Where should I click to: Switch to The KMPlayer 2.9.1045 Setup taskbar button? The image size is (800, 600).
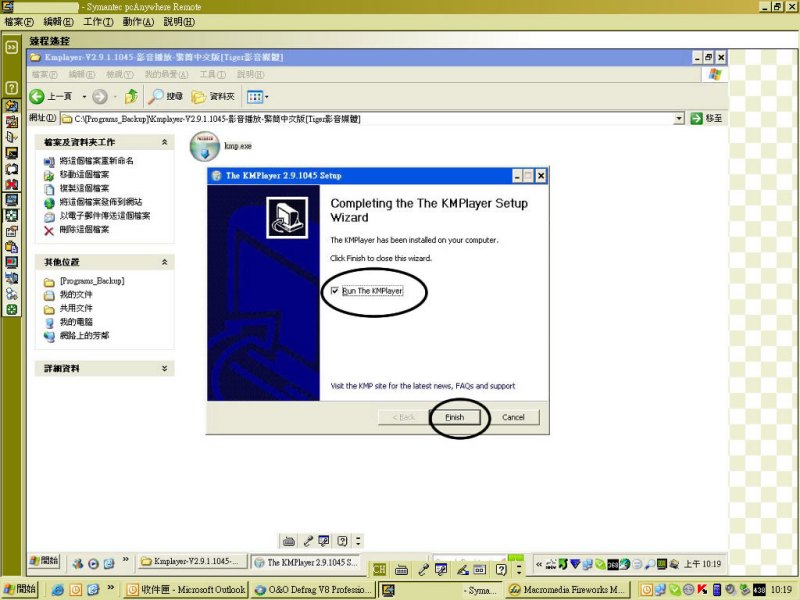[306, 562]
